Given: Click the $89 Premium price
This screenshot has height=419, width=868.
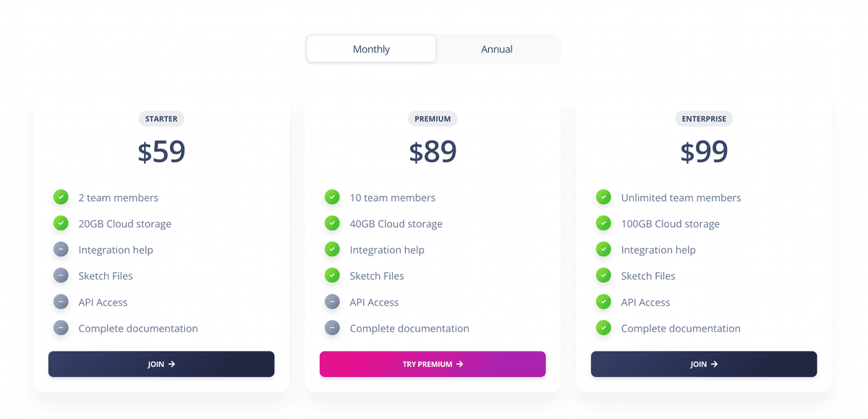Looking at the screenshot, I should 433,152.
